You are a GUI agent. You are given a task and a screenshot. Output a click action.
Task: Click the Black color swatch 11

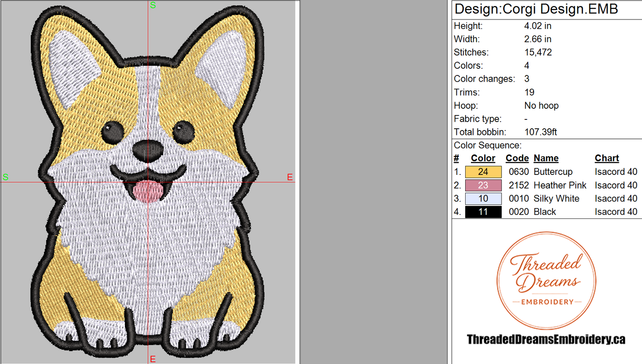point(483,212)
